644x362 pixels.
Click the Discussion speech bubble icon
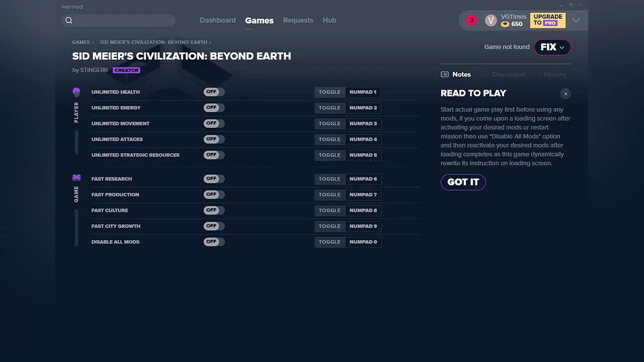[x=484, y=75]
